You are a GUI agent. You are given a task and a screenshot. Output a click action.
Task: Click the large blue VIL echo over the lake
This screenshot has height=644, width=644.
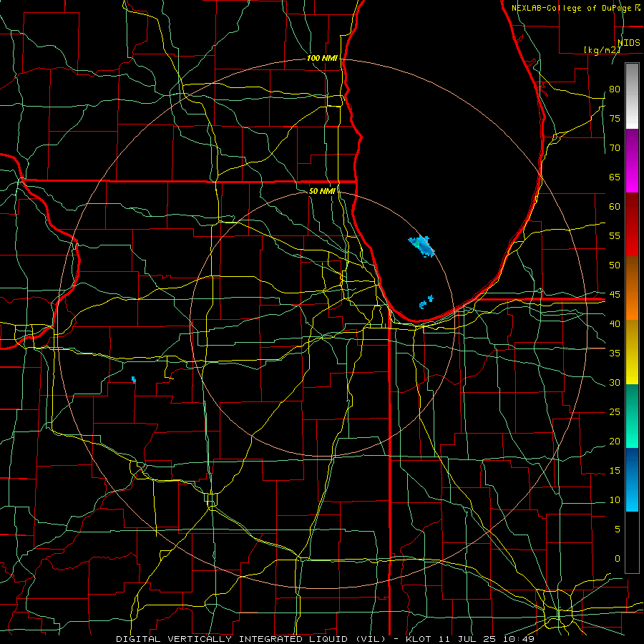[421, 246]
